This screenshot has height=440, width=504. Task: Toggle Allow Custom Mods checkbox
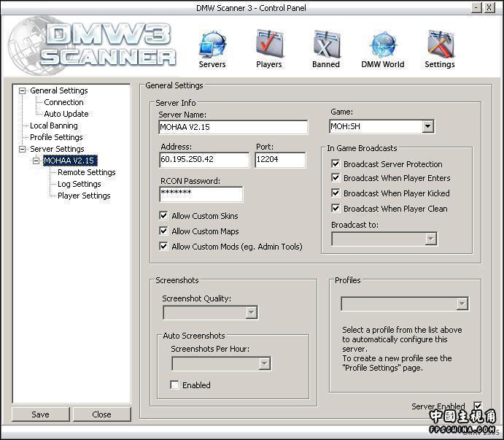[x=163, y=246]
